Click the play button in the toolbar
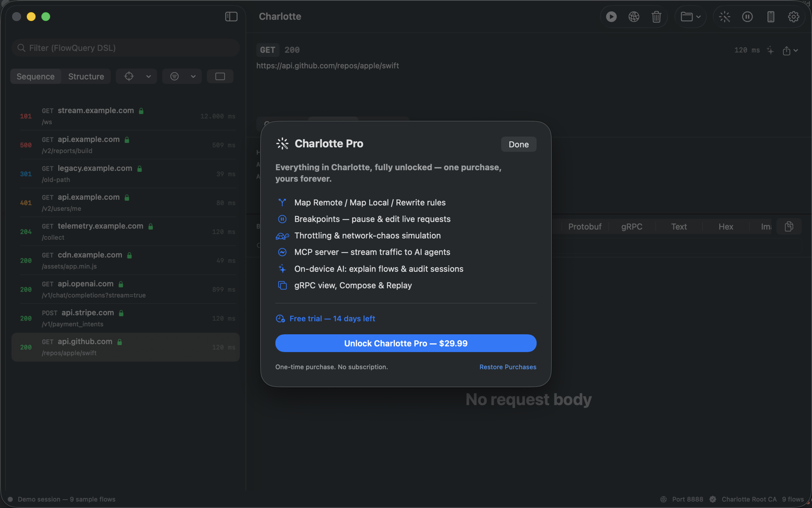Image resolution: width=812 pixels, height=508 pixels. tap(612, 17)
